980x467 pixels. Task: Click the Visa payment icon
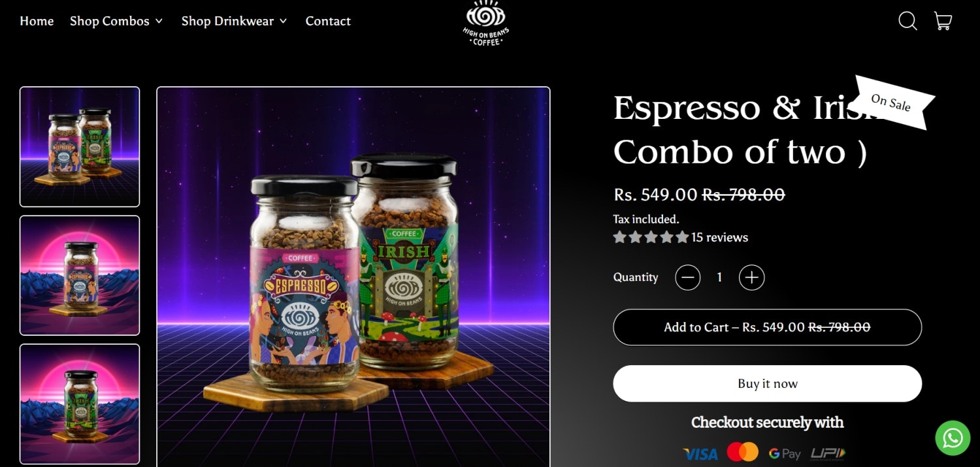(700, 453)
